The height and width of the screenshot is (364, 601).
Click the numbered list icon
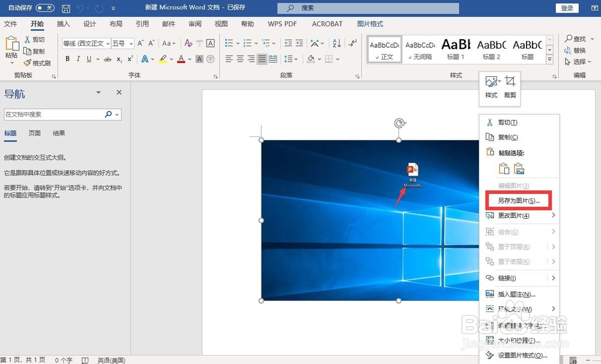247,43
